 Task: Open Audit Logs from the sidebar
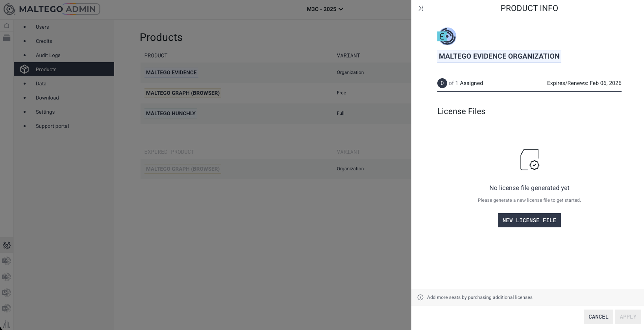pos(48,55)
